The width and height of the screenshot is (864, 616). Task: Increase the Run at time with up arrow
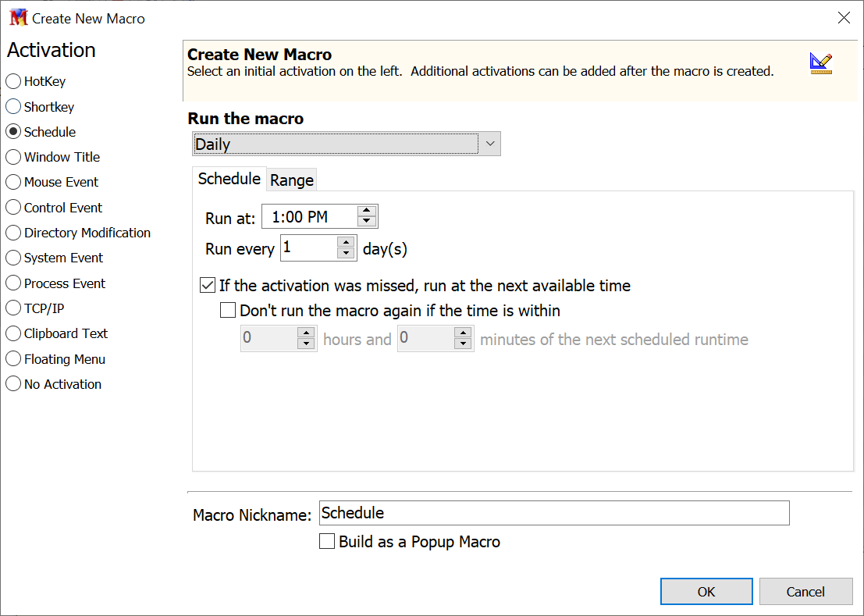point(367,212)
